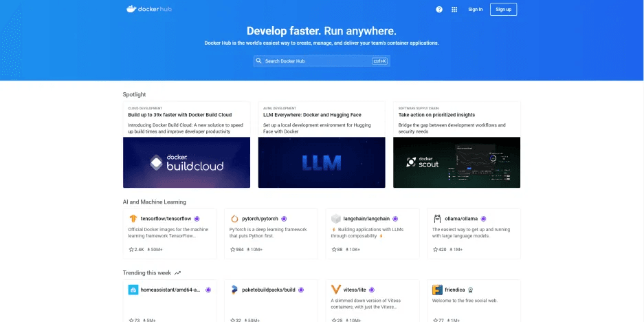This screenshot has height=322, width=644.
Task: Click the SOFTWARE SUPPLY CHAIN category label
Action: (x=417, y=108)
